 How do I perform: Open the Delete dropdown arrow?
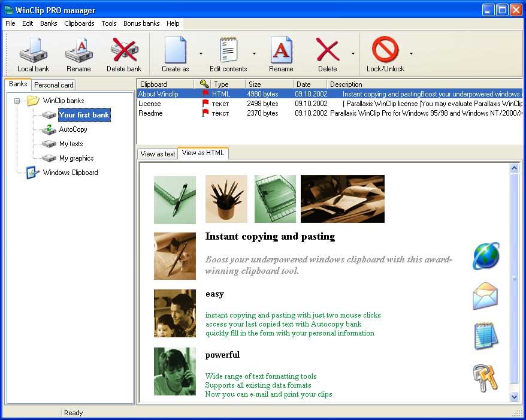click(x=353, y=54)
